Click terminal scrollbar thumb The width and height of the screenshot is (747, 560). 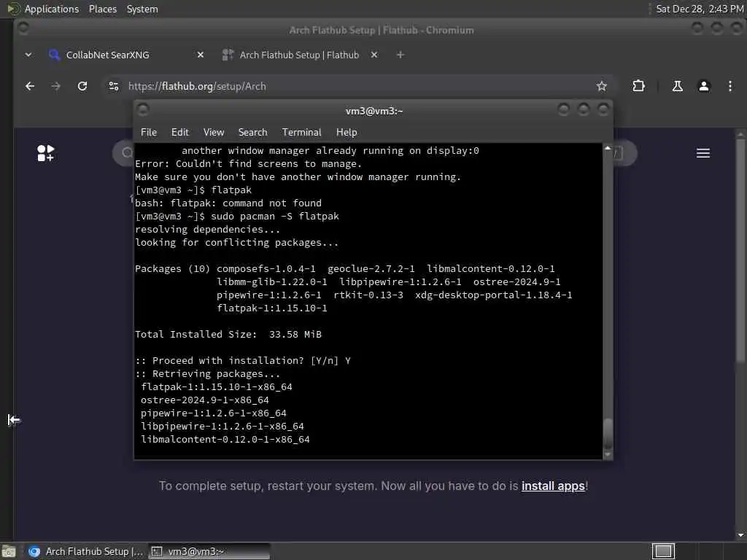(x=608, y=433)
